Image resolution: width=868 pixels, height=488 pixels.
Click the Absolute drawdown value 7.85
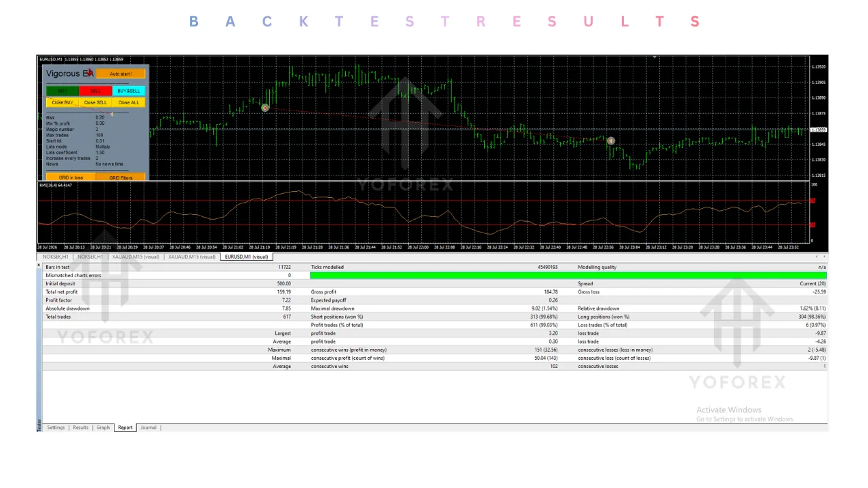[x=286, y=308]
